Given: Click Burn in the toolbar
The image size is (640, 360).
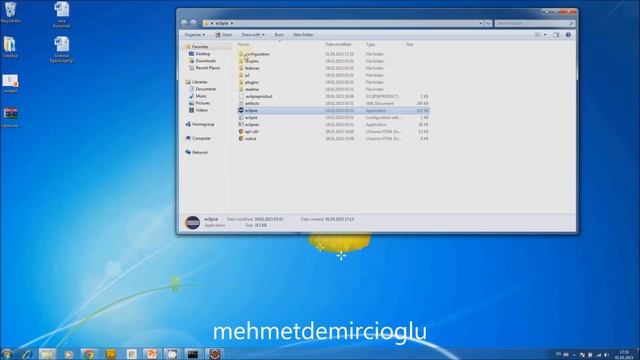Looking at the screenshot, I should [279, 35].
